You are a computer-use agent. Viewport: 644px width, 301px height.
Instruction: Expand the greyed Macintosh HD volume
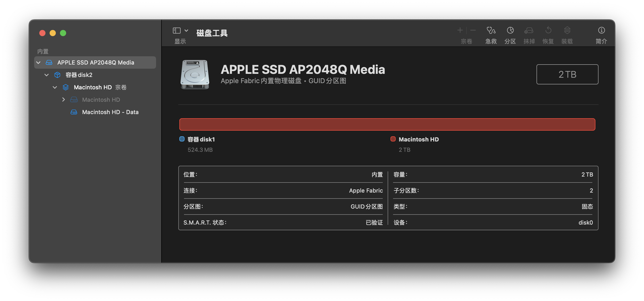64,100
